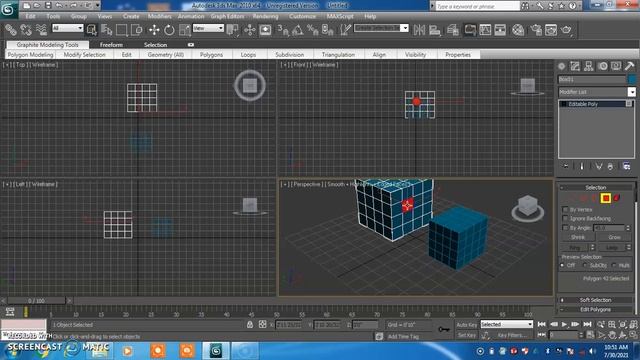This screenshot has height=360, width=640.
Task: Open the Modifiers menu
Action: click(159, 16)
